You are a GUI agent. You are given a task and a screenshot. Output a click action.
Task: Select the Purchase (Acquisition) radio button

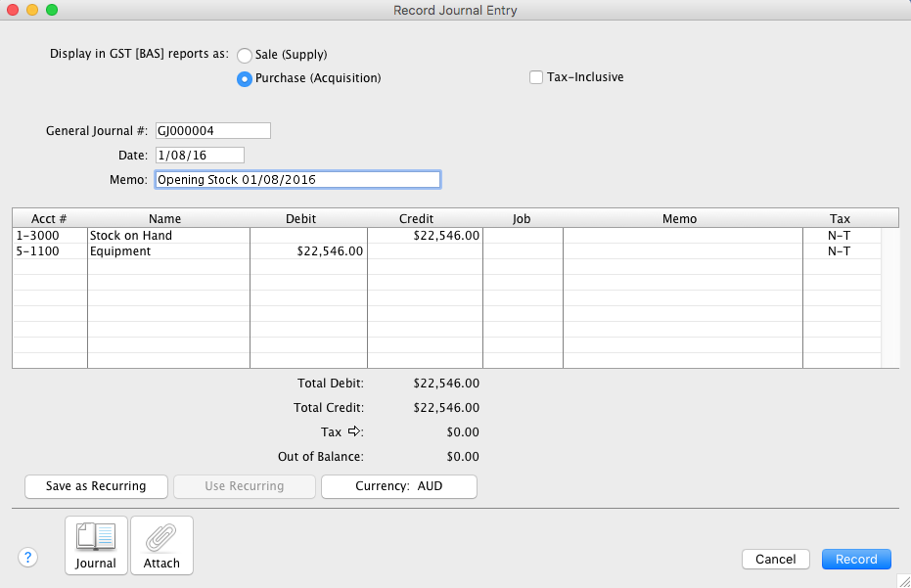(245, 79)
